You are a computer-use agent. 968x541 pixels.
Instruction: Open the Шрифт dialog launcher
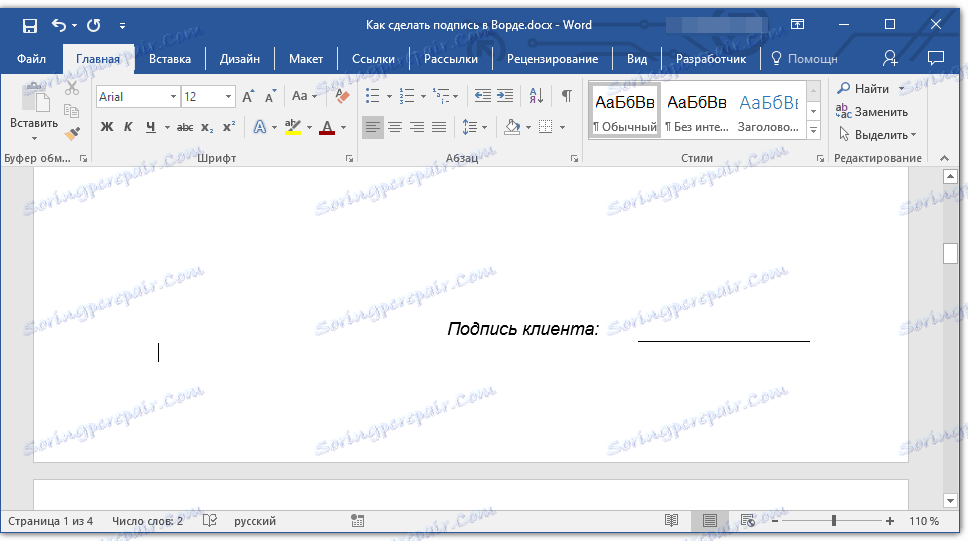[349, 159]
